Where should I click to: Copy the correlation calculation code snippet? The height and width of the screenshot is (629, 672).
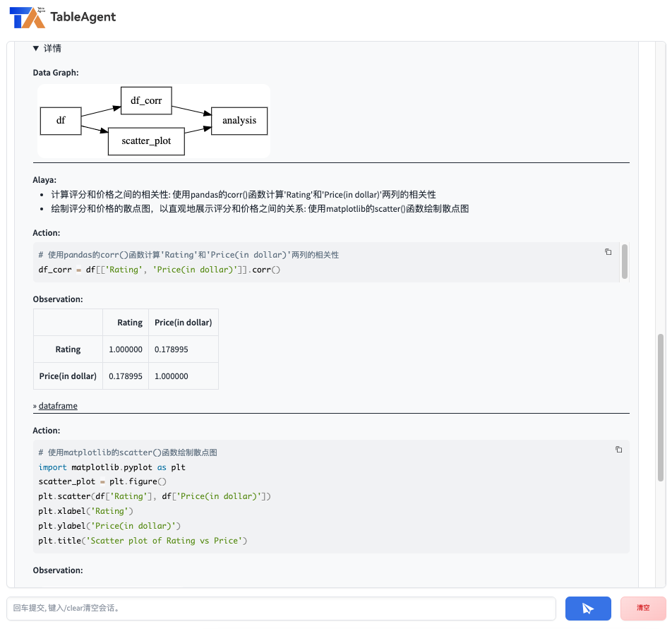click(x=608, y=252)
